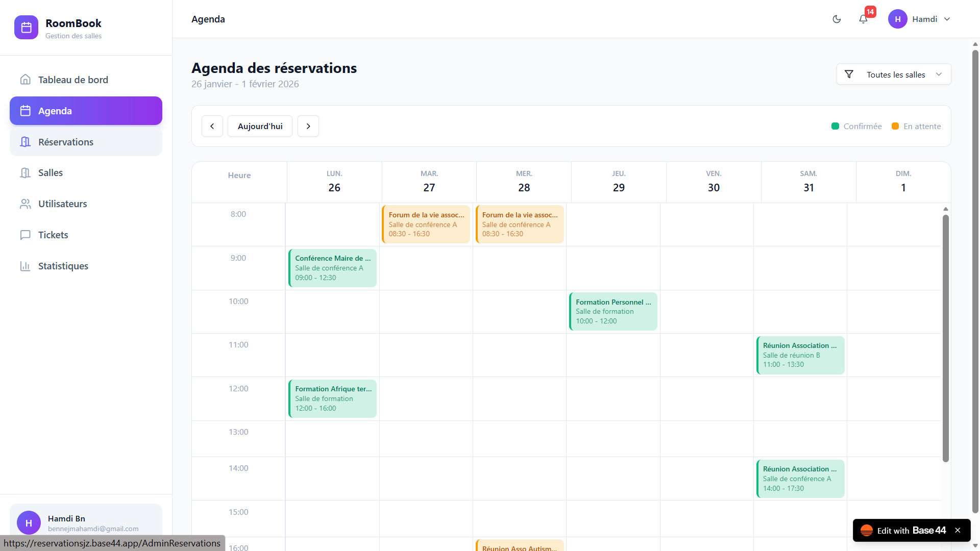Open notifications bell with 14 badge
980x551 pixels.
pyautogui.click(x=863, y=19)
